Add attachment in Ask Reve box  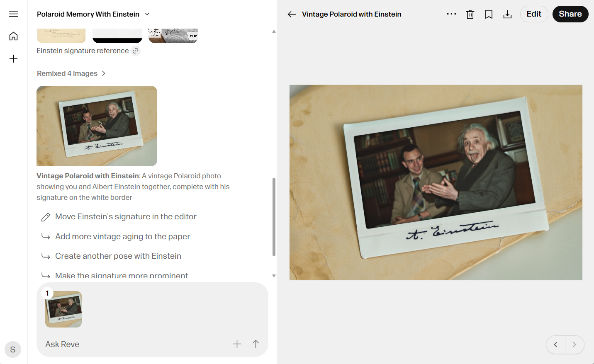pos(237,344)
